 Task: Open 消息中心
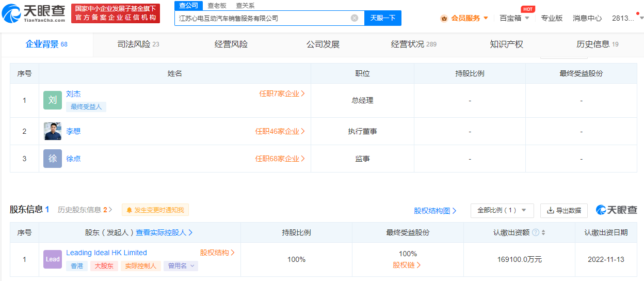[x=587, y=18]
